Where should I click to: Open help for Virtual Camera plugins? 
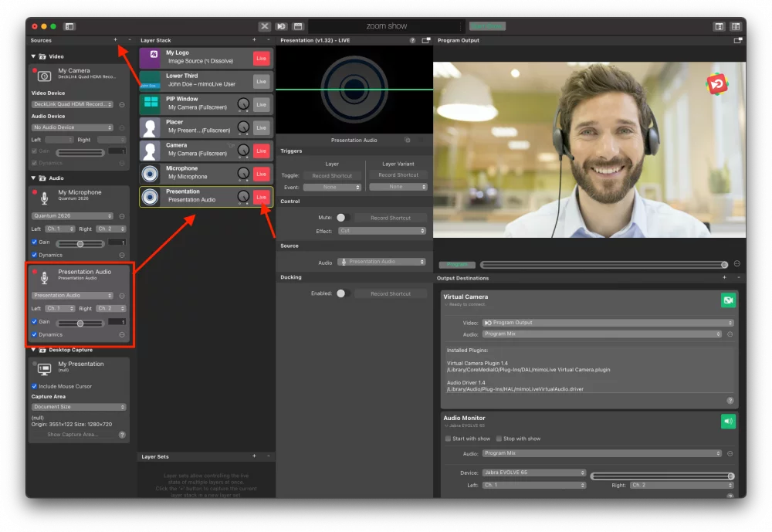730,401
